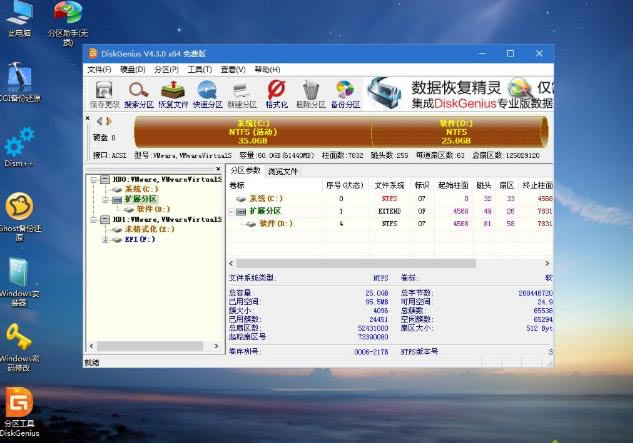Open CGI备份还原 desktop icon
This screenshot has height=443, width=633.
tap(19, 82)
